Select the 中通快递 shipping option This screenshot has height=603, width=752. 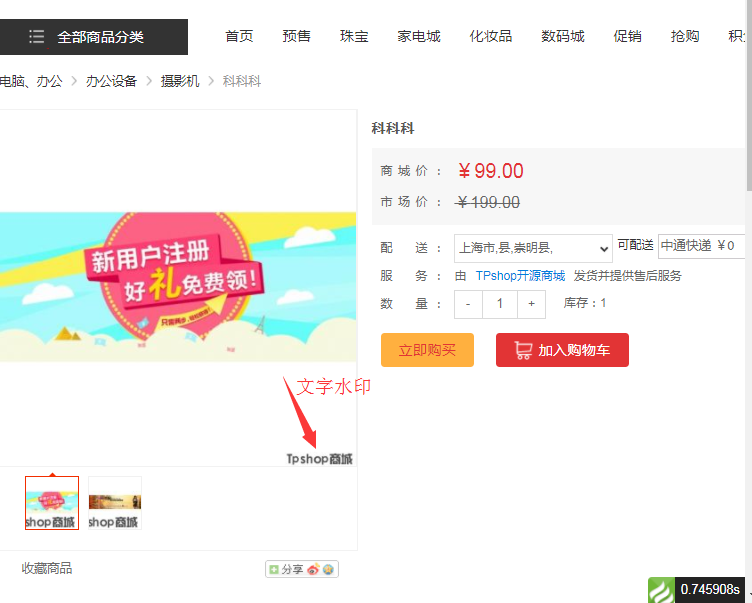[701, 246]
